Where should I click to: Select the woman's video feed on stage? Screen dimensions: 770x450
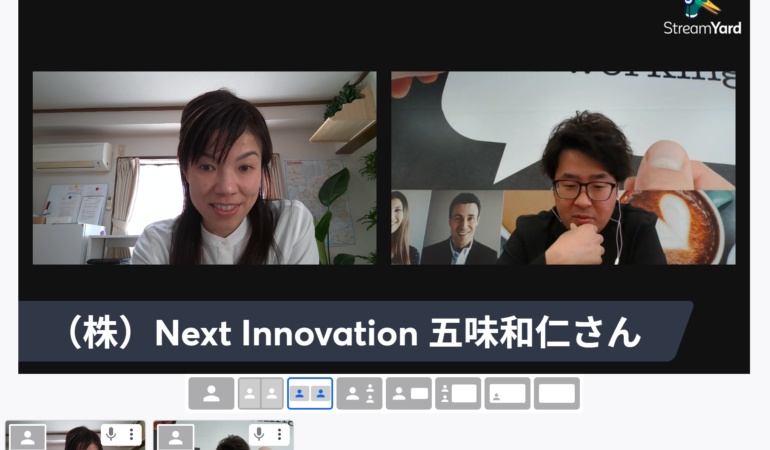205,168
